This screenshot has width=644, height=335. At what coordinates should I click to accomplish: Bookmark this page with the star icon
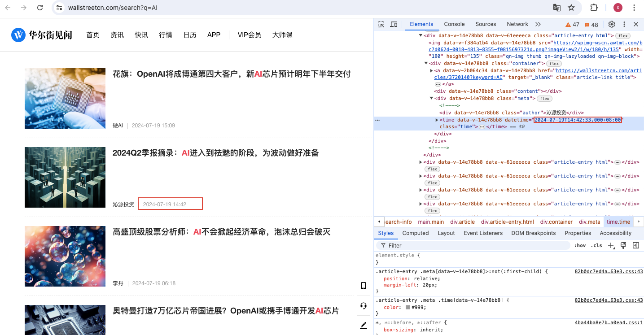(x=571, y=8)
